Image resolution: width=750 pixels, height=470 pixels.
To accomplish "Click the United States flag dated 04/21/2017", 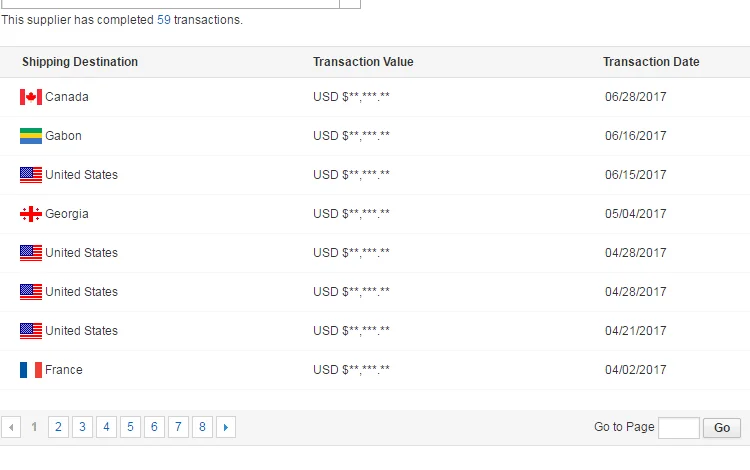I will (31, 331).
